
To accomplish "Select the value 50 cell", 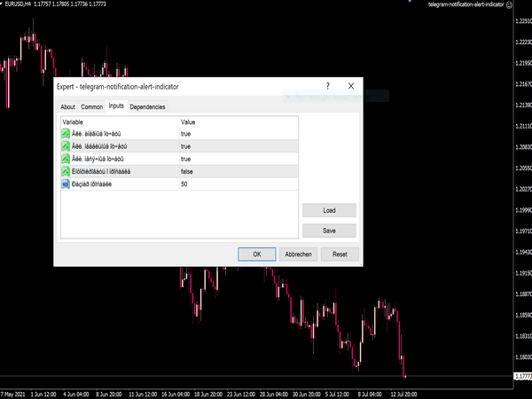I will pos(239,184).
